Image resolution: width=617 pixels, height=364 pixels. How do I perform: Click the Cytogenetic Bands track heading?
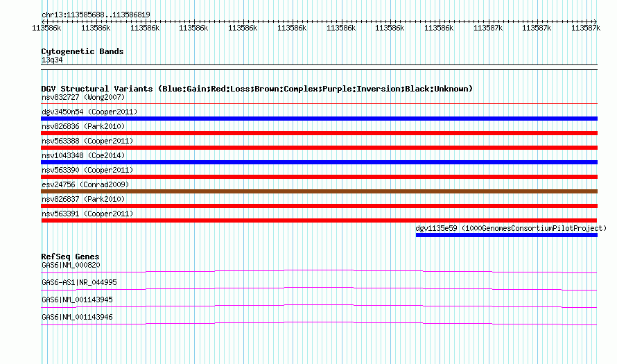coord(82,51)
